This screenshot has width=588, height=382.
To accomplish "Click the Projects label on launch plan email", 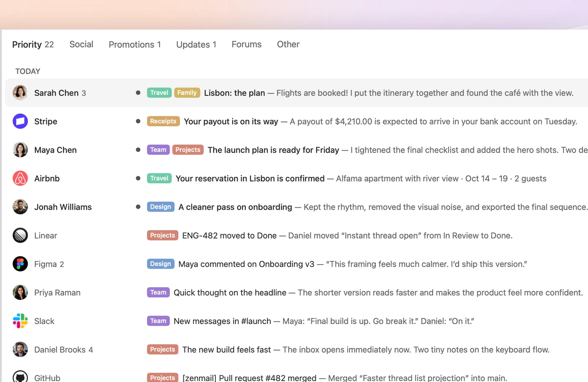I will click(188, 150).
